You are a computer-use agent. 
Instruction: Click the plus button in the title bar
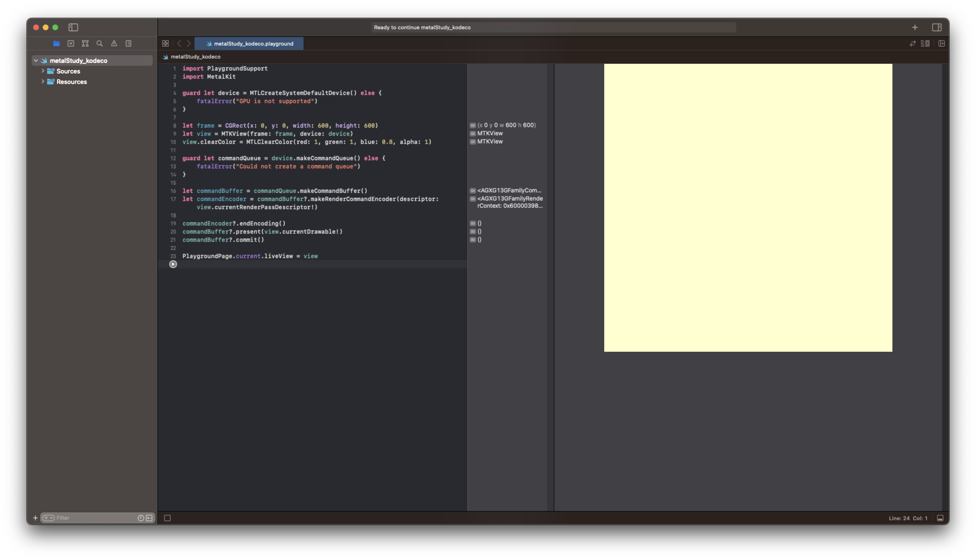click(915, 27)
